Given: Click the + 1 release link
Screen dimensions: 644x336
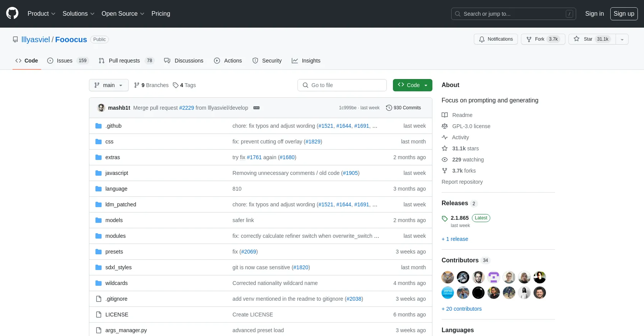Looking at the screenshot, I should pos(455,239).
